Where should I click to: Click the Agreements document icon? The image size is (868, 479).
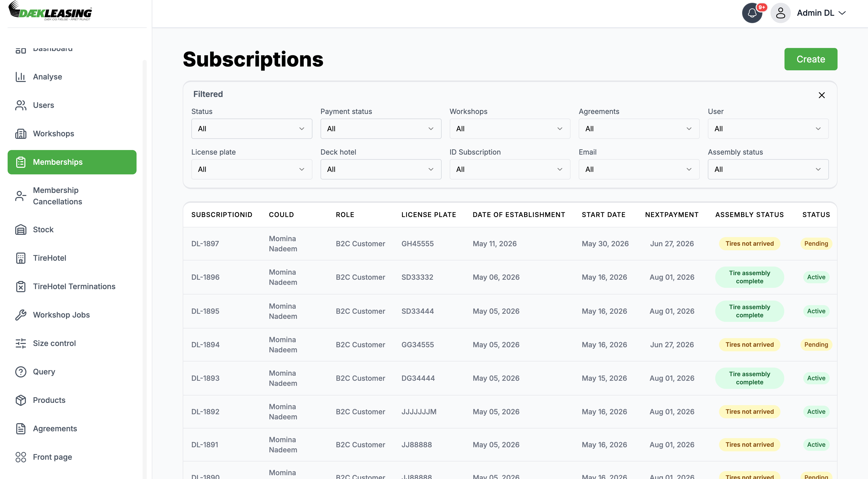(21, 429)
